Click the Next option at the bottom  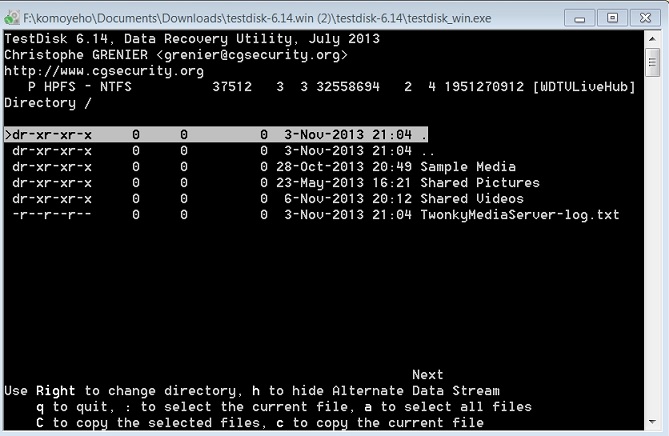[x=428, y=375]
